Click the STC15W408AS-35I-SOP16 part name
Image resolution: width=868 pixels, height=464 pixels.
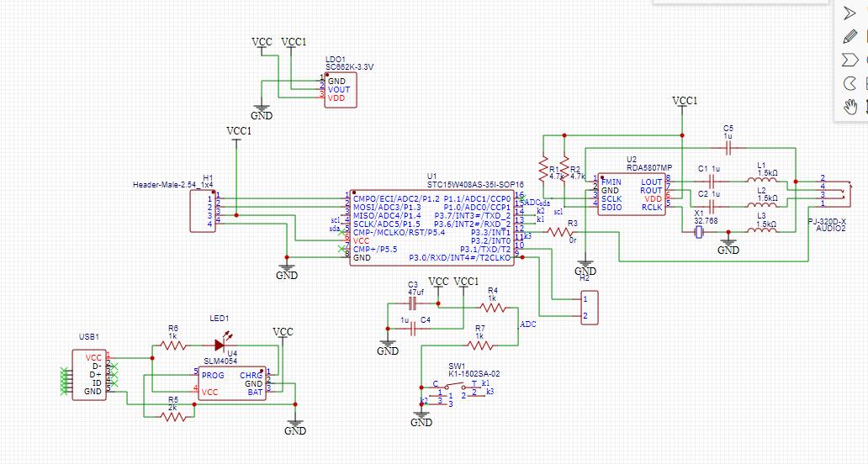(475, 184)
